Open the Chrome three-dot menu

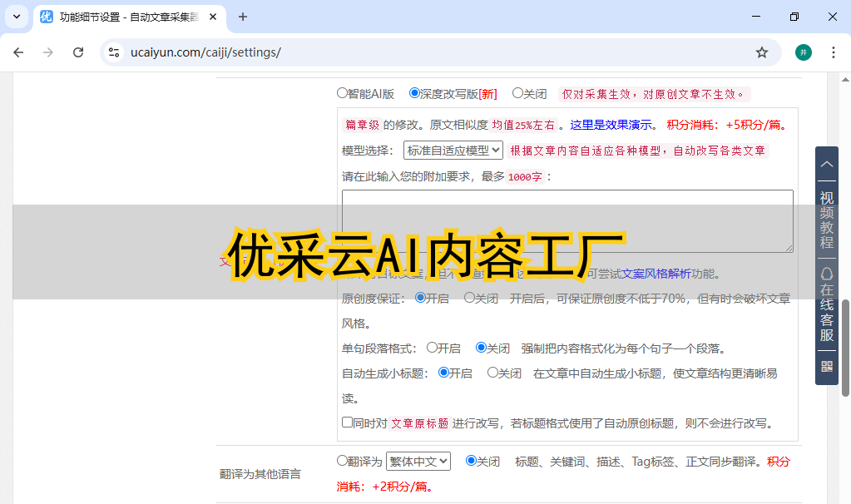pos(833,52)
